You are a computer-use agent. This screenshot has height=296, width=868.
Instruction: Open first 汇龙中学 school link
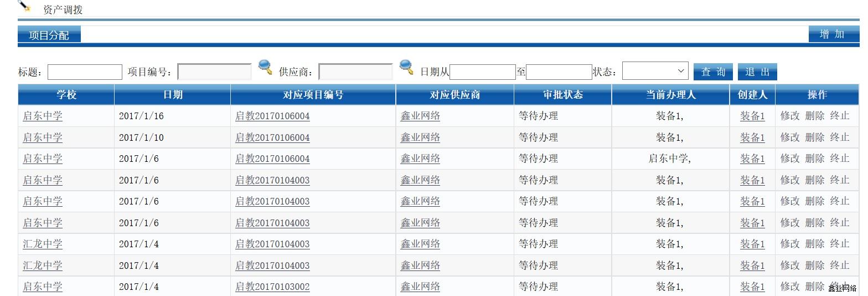43,244
